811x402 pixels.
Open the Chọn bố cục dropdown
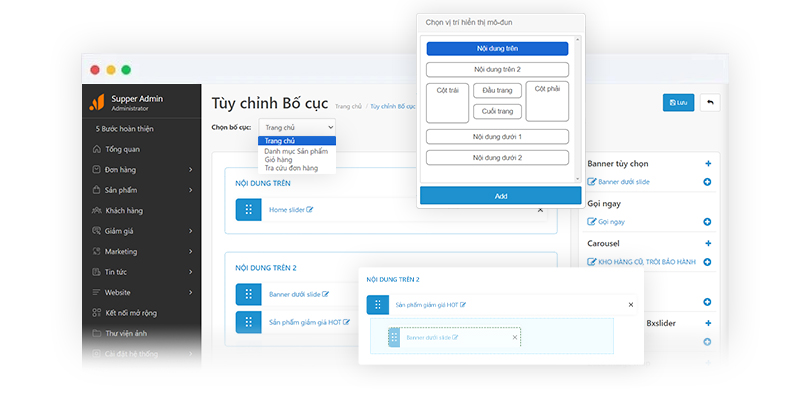tap(297, 127)
